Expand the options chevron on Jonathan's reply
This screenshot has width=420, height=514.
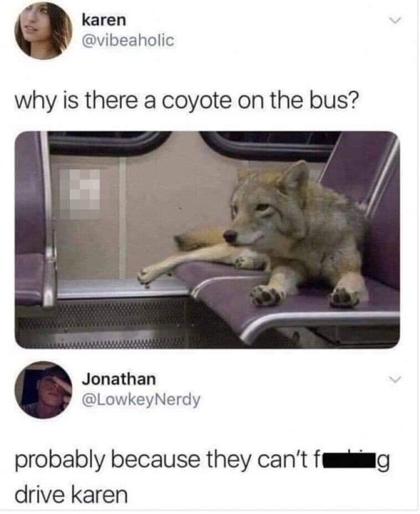395,380
